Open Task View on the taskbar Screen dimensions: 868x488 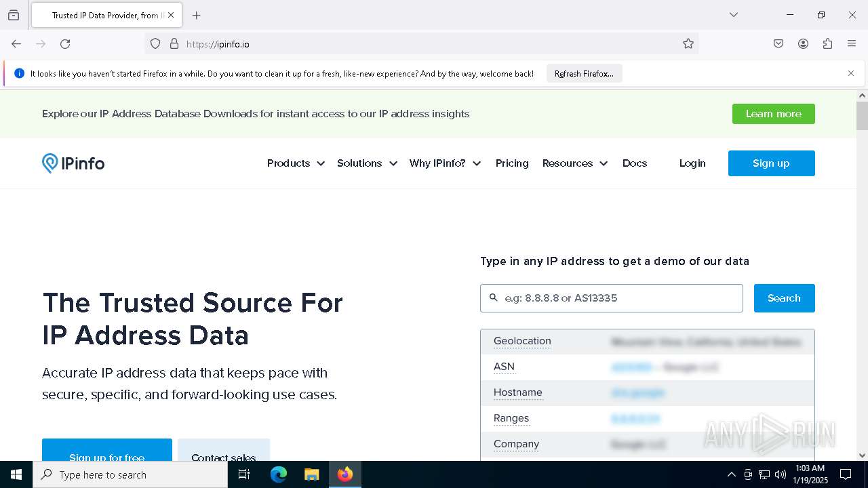[x=244, y=474]
